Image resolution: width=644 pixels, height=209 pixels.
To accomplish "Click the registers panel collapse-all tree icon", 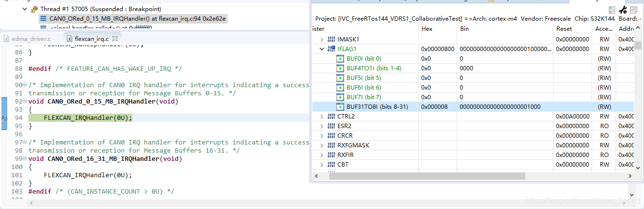I will pyautogui.click(x=612, y=10).
